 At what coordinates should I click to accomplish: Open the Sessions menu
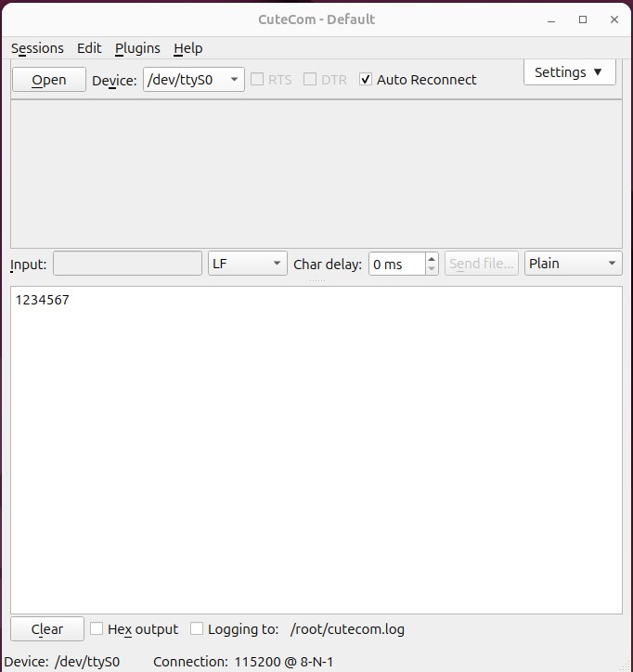click(x=37, y=48)
